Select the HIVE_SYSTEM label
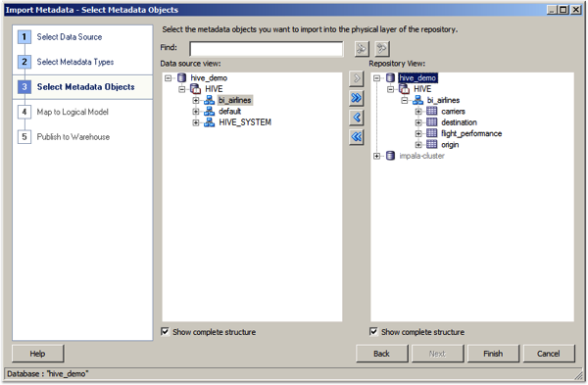 [245, 122]
